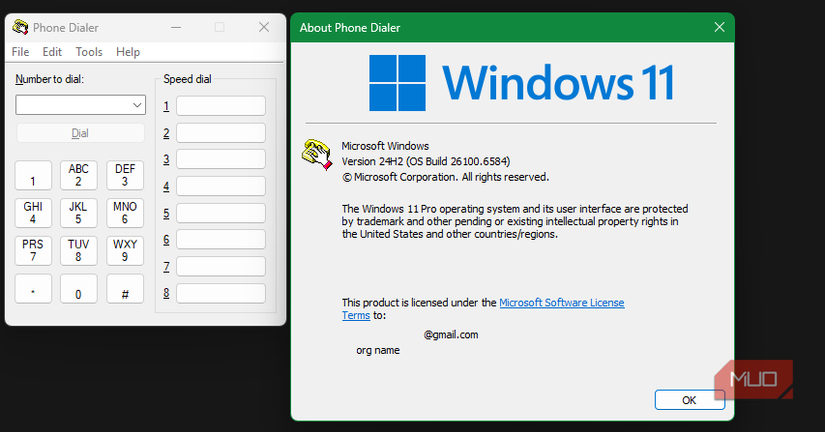Image resolution: width=825 pixels, height=432 pixels.
Task: Tap the JKL 5 keypad key
Action: coord(78,213)
